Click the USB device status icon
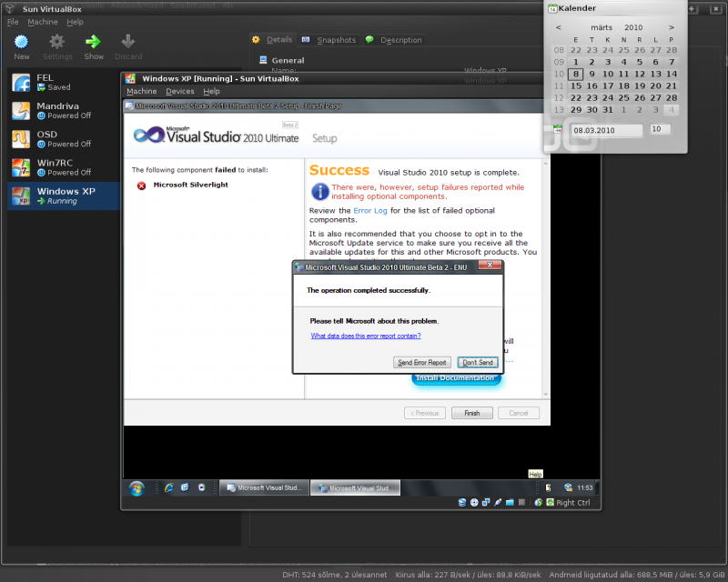The height and width of the screenshot is (582, 728). click(x=498, y=502)
